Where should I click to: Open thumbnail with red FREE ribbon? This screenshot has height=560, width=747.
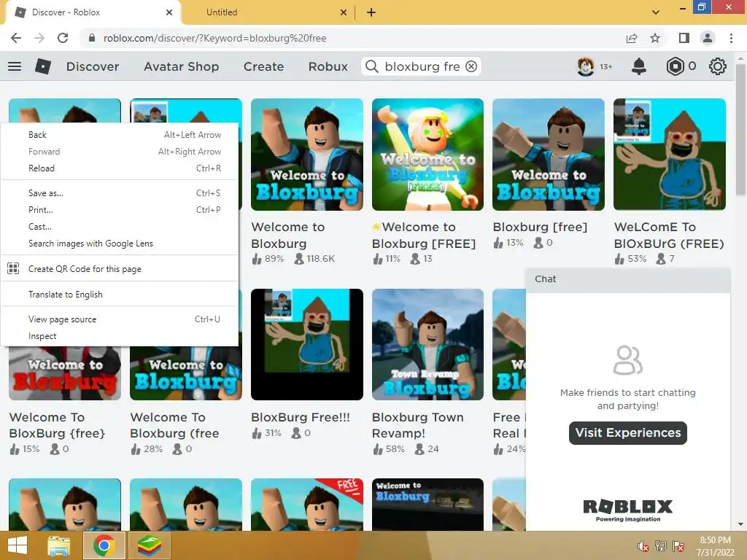(x=307, y=505)
